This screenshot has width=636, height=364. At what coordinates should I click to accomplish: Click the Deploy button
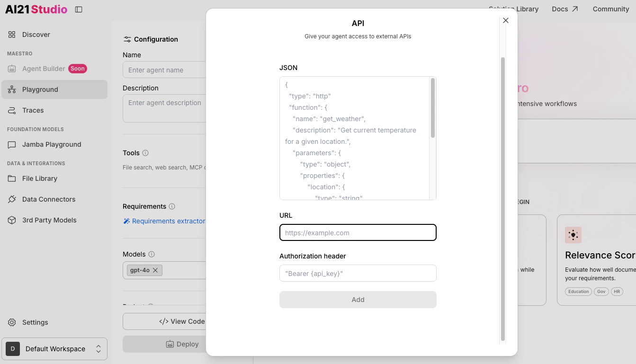click(164, 344)
